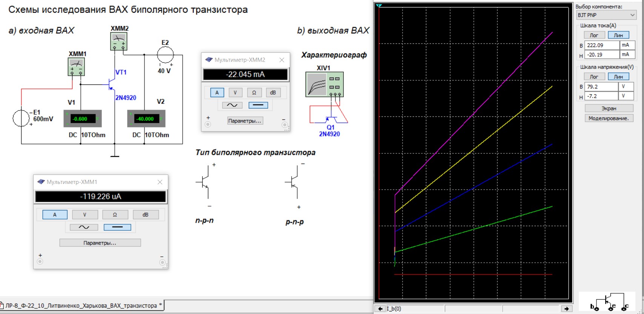Switch XMM1 multimeter to dB mode
644x314 pixels.
click(x=146, y=214)
